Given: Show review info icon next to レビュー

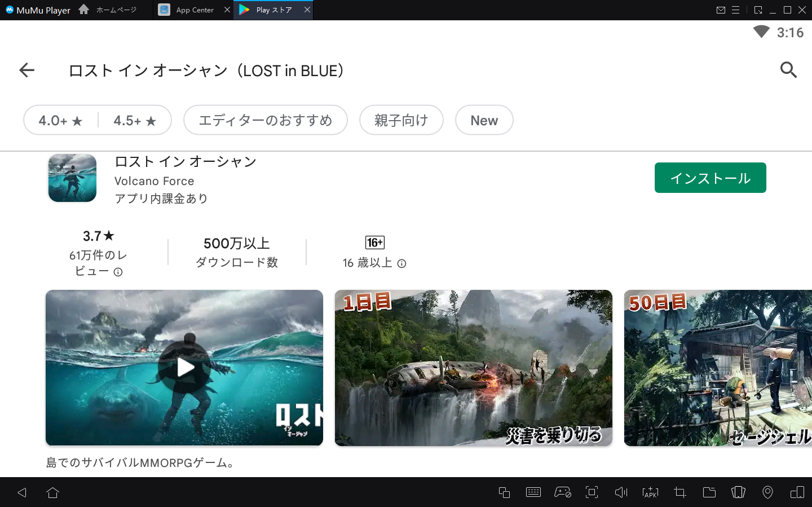Looking at the screenshot, I should click(118, 272).
